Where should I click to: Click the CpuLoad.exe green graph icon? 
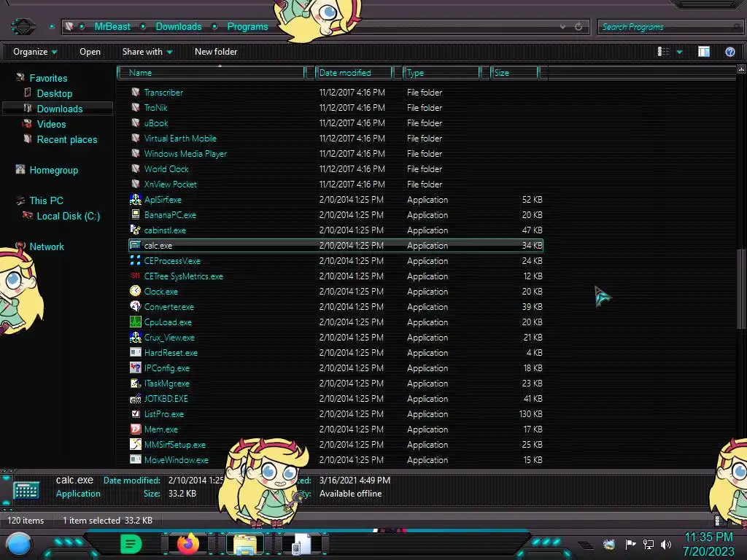click(x=135, y=322)
